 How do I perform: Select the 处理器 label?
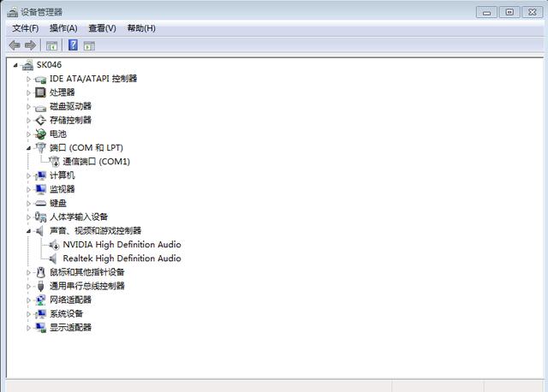[63, 92]
